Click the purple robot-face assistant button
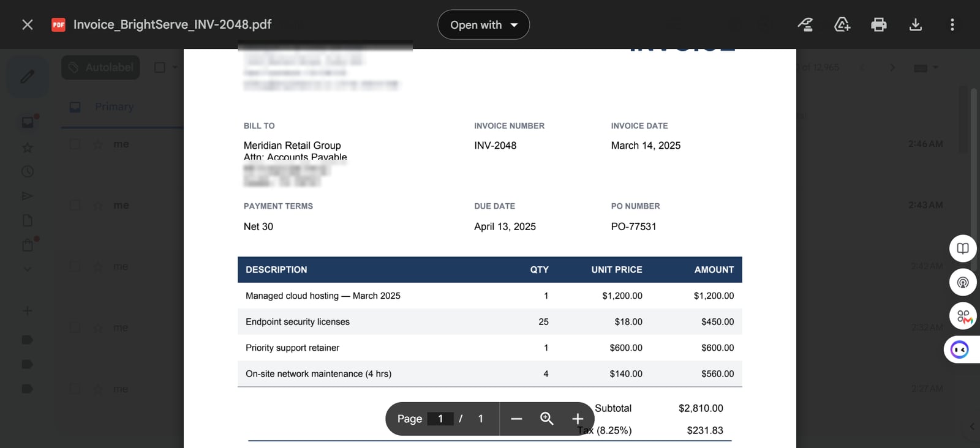Viewport: 980px width, 448px height. click(x=960, y=349)
